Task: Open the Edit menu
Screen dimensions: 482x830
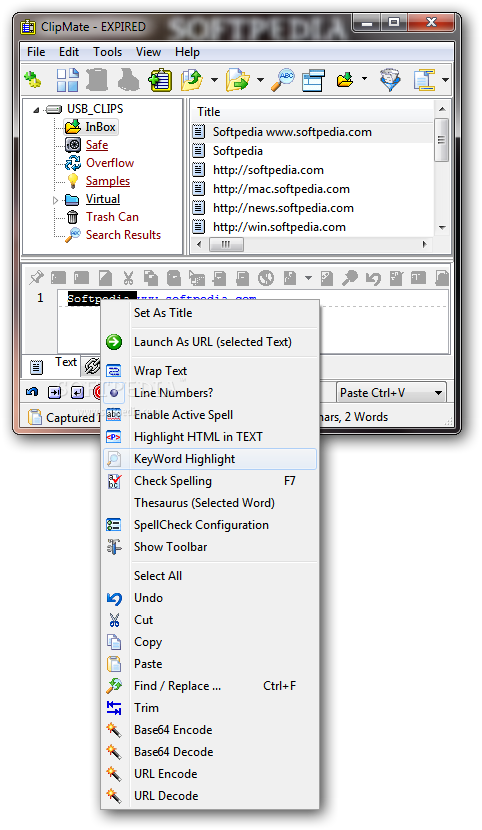Action: click(x=69, y=52)
